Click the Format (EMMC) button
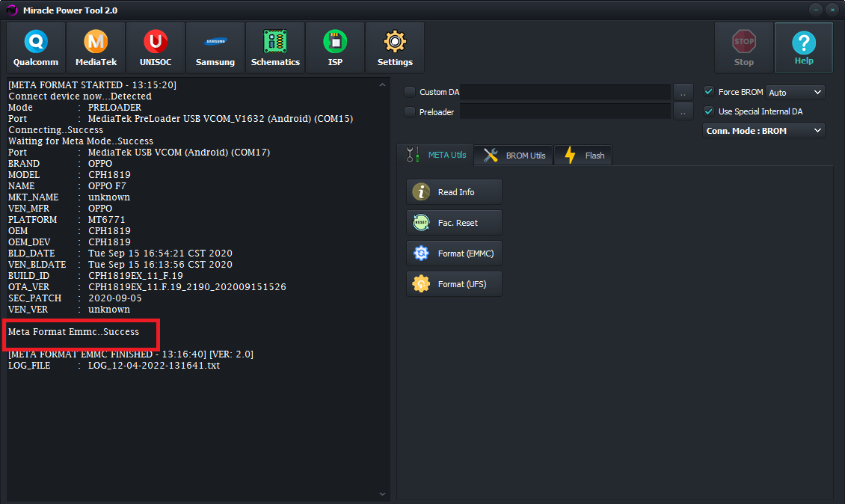Image resolution: width=845 pixels, height=504 pixels. (455, 253)
